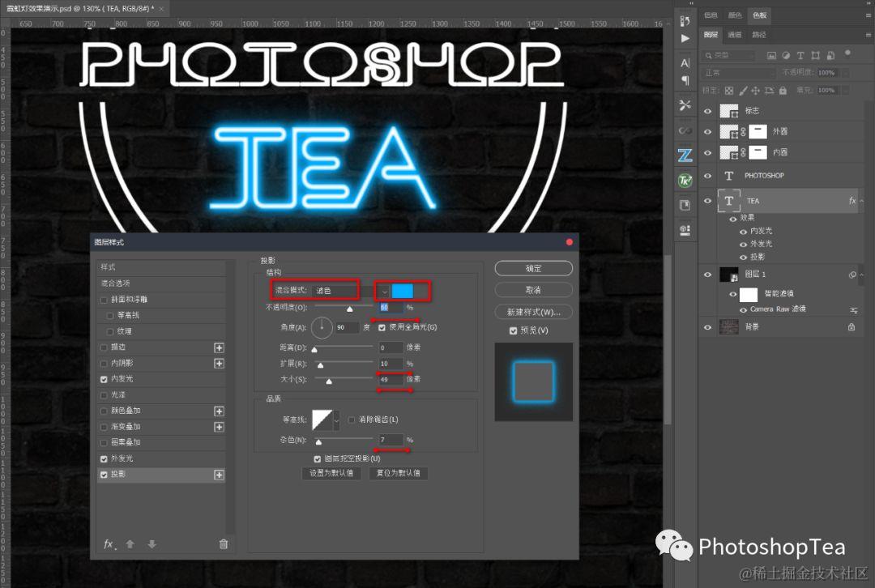This screenshot has height=588, width=875.
Task: Open the Actions play icon in the dock
Action: point(685,39)
